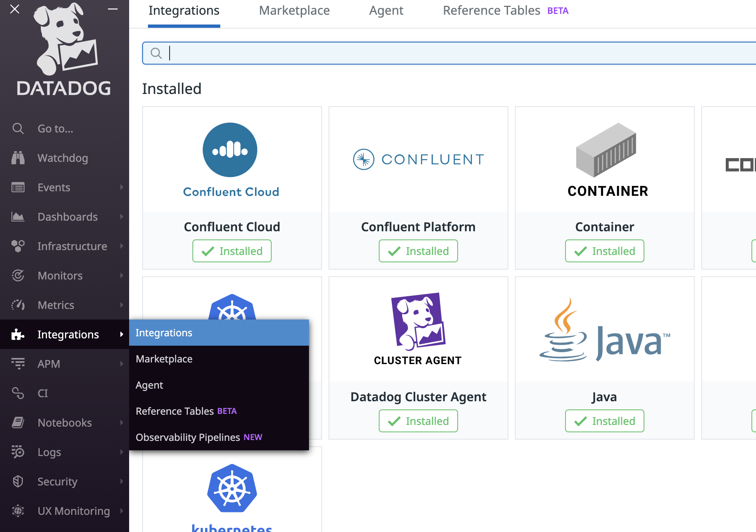Screen dimensions: 756x532
Task: Click the Logs icon
Action: [x=18, y=452]
